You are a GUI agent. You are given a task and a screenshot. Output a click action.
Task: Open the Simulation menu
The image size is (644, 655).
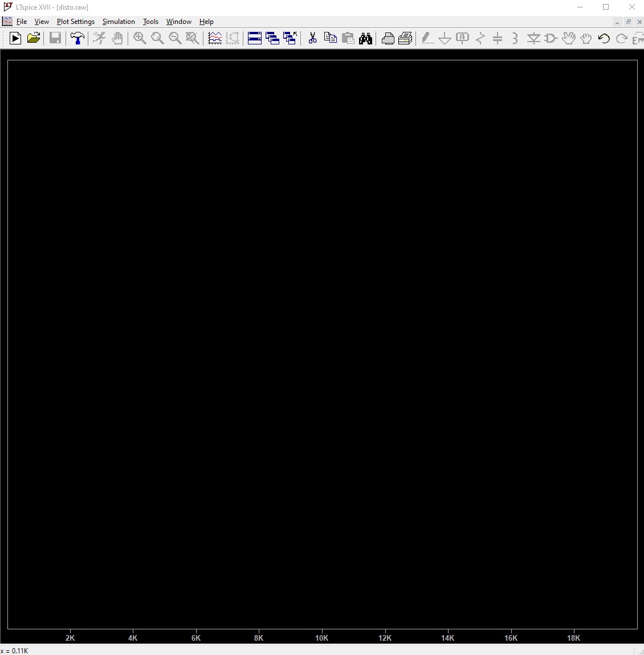(119, 21)
